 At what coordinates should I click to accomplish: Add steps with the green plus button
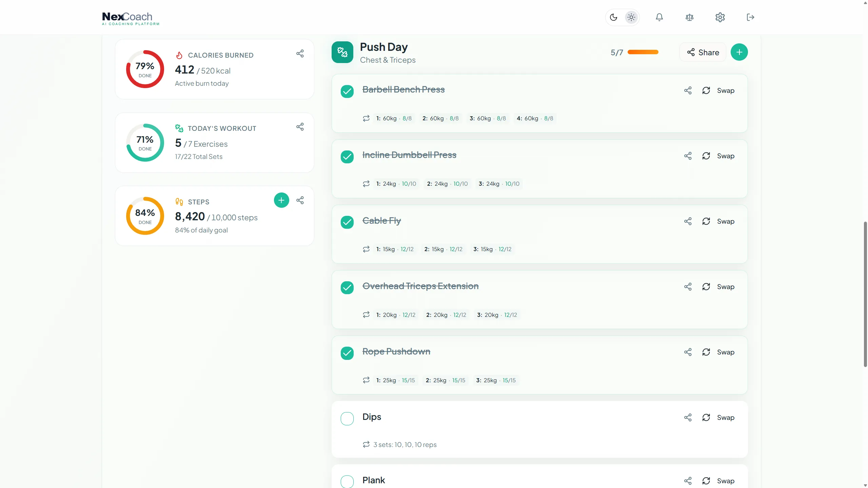[281, 200]
